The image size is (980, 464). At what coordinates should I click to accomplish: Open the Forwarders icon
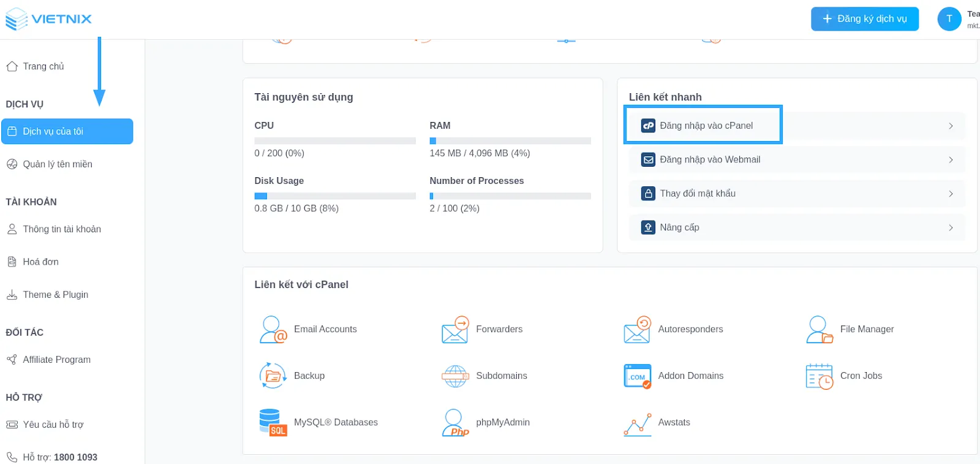pyautogui.click(x=455, y=329)
